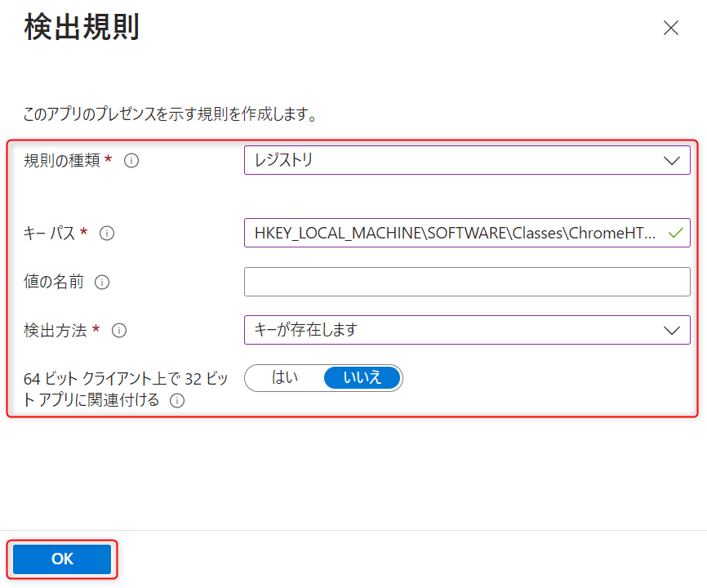Open the dropdown showing レジストリ
This screenshot has width=707, height=588.
point(457,161)
